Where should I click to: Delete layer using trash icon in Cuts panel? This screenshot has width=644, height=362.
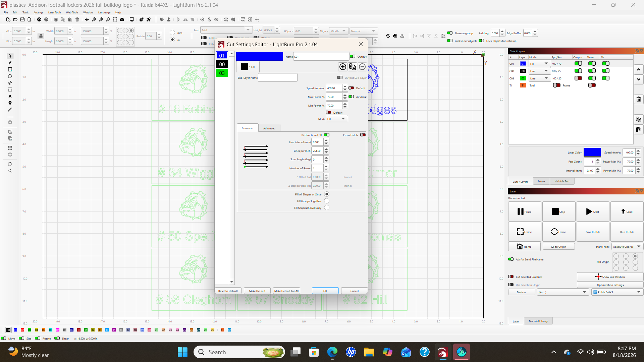pyautogui.click(x=639, y=99)
